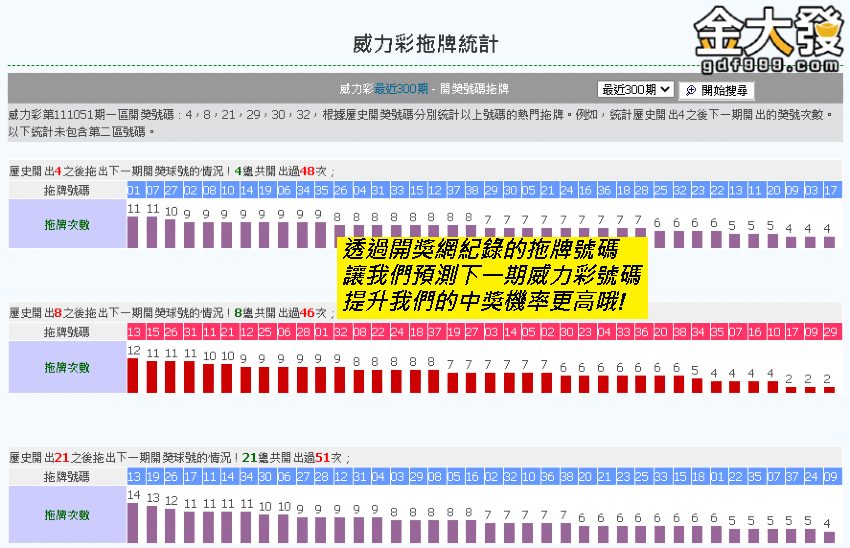Click the count 5 above a red bar
Screen dimensions: 850x548
(695, 370)
